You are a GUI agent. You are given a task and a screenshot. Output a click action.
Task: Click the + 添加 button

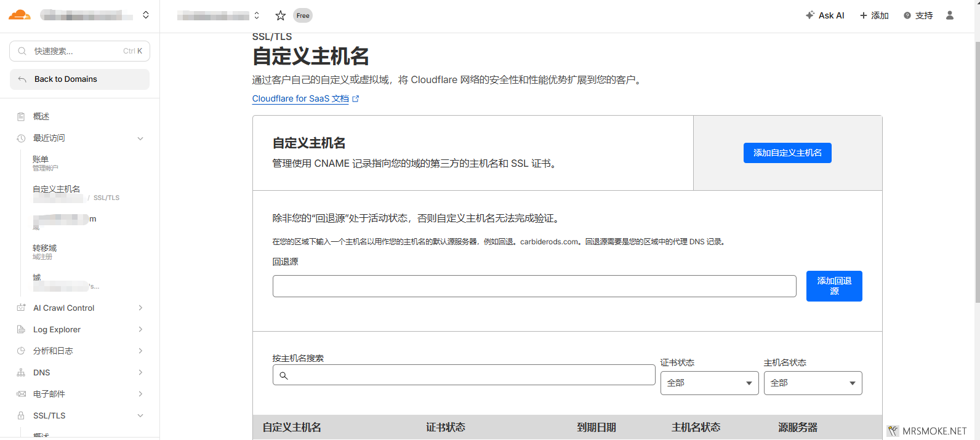[x=874, y=15]
